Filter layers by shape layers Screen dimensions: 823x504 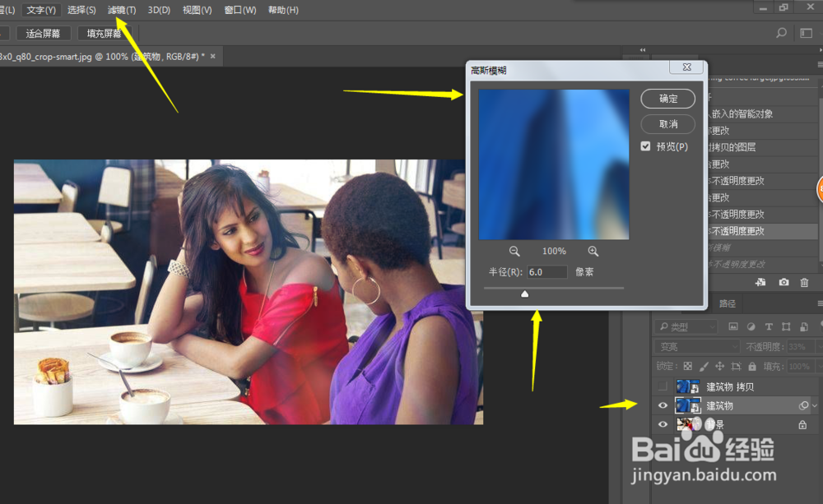(786, 326)
